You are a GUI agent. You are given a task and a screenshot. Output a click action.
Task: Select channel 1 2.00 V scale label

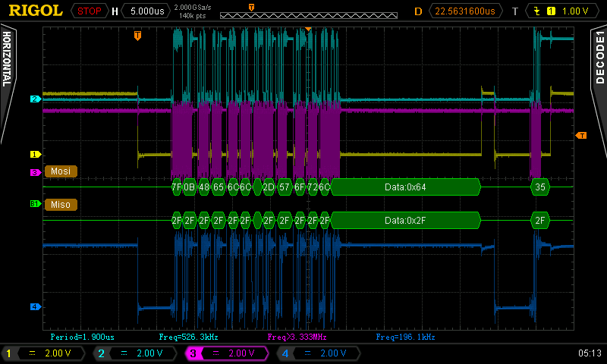pos(58,353)
